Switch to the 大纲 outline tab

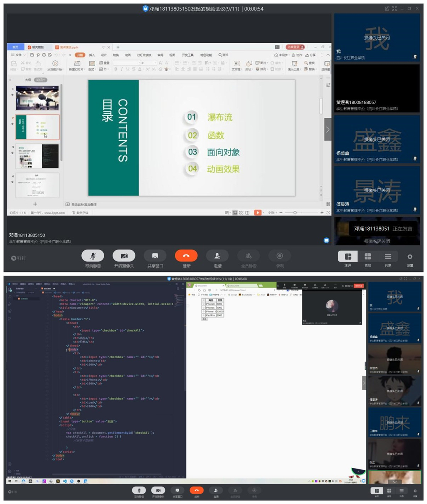pyautogui.click(x=28, y=80)
